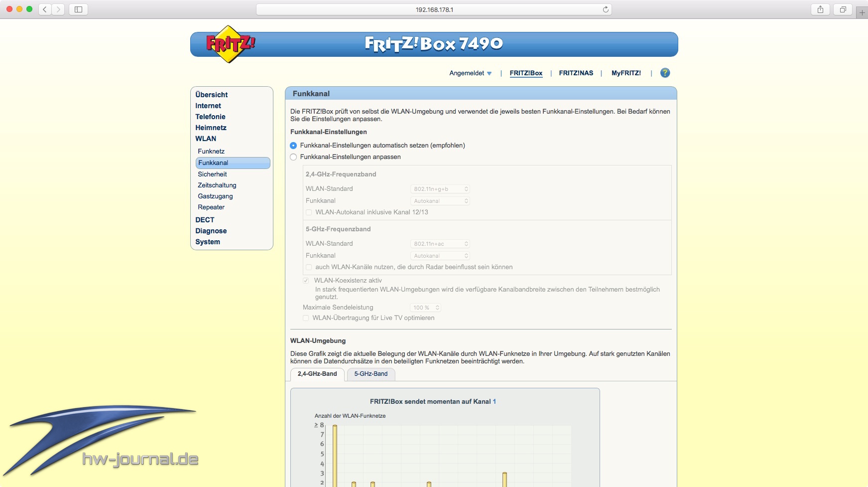Go to Übersicht in sidebar

pos(212,95)
